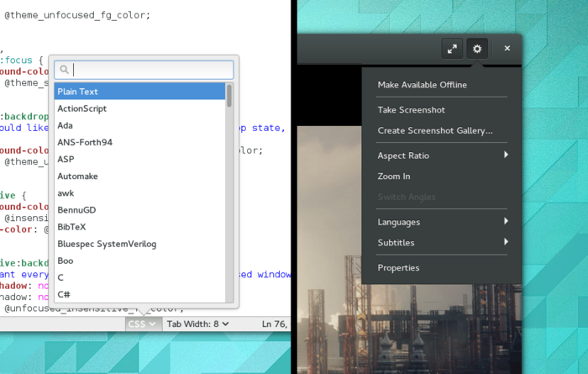Click the fullscreen expand arrows icon
Viewport: 588px width, 374px height.
point(452,49)
